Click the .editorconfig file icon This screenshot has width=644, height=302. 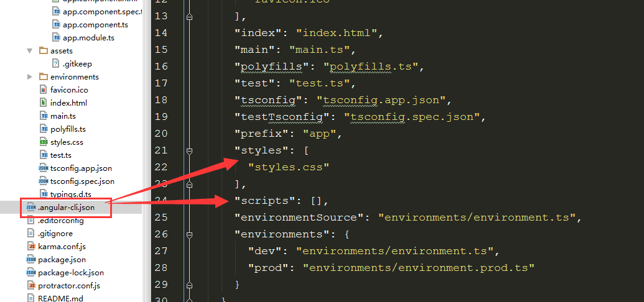pos(31,221)
